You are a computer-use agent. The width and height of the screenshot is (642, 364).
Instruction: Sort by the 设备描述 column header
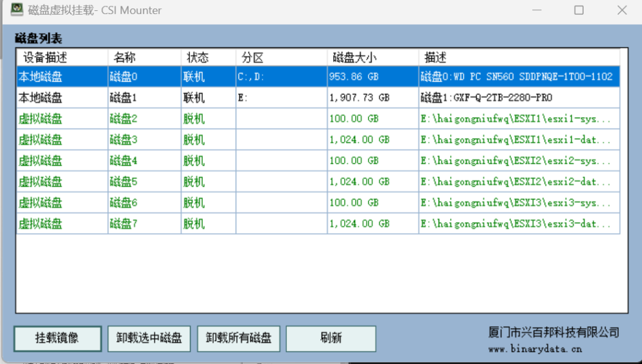click(x=62, y=58)
